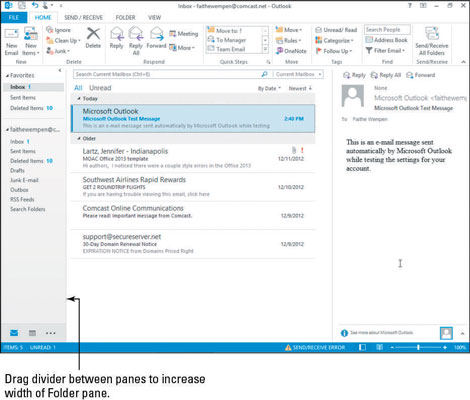
Task: Toggle Newest sort order
Action: coord(300,88)
